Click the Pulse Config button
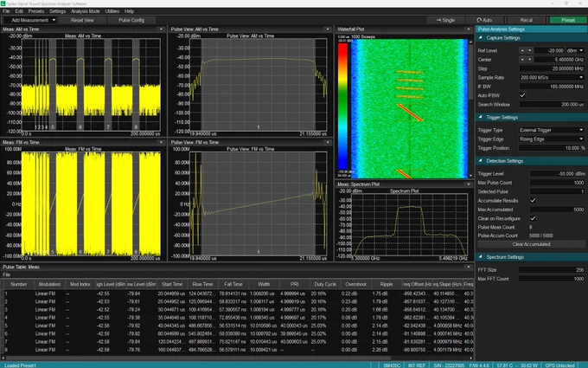 pyautogui.click(x=131, y=20)
